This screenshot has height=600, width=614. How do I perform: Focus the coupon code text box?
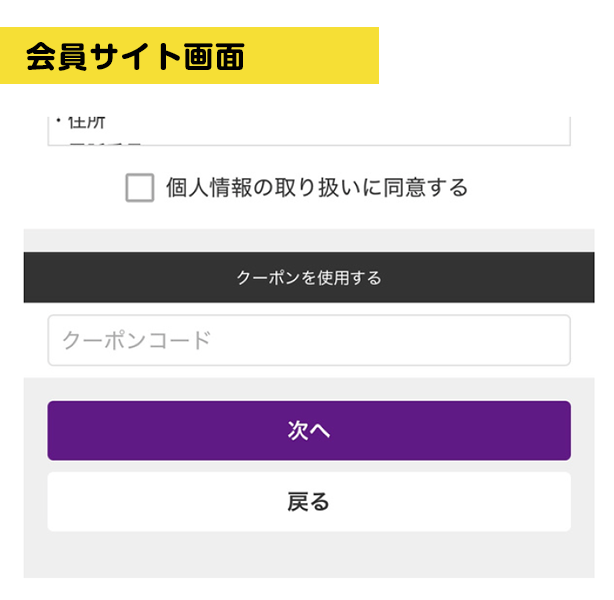coord(308,341)
